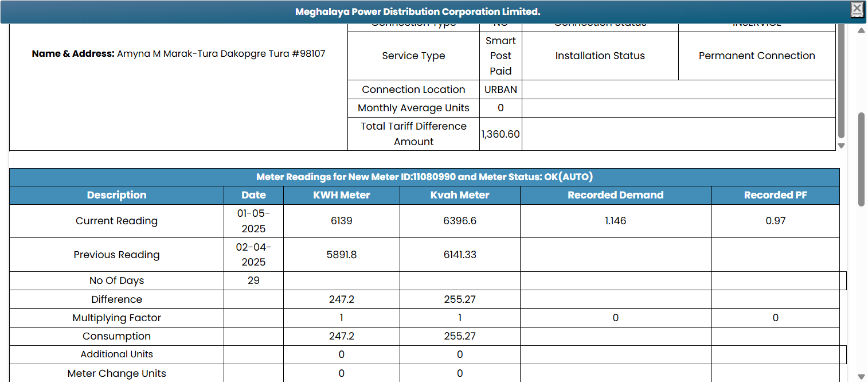
Task: Click the Monthly Average Units label
Action: point(413,108)
